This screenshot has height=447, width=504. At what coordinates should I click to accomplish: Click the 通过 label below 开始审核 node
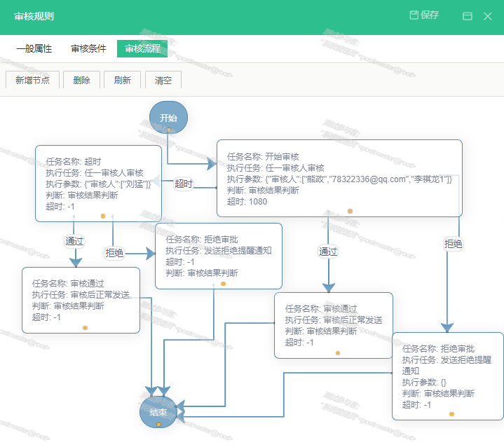click(328, 252)
